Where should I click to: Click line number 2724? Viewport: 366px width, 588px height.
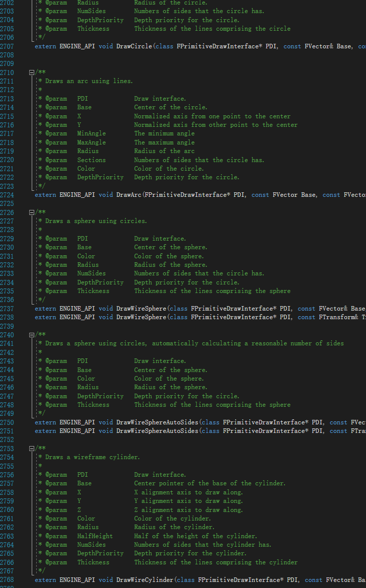[7, 195]
